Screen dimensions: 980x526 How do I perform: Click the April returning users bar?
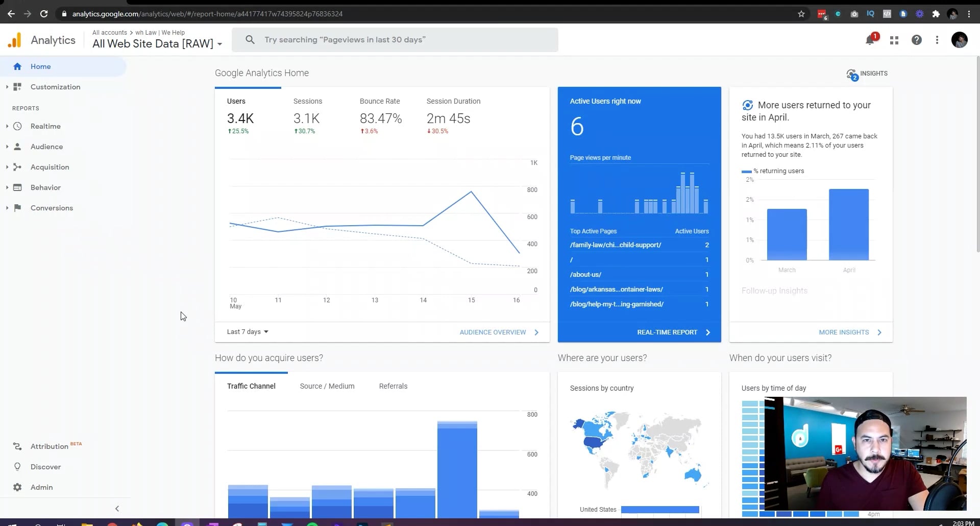click(x=849, y=225)
